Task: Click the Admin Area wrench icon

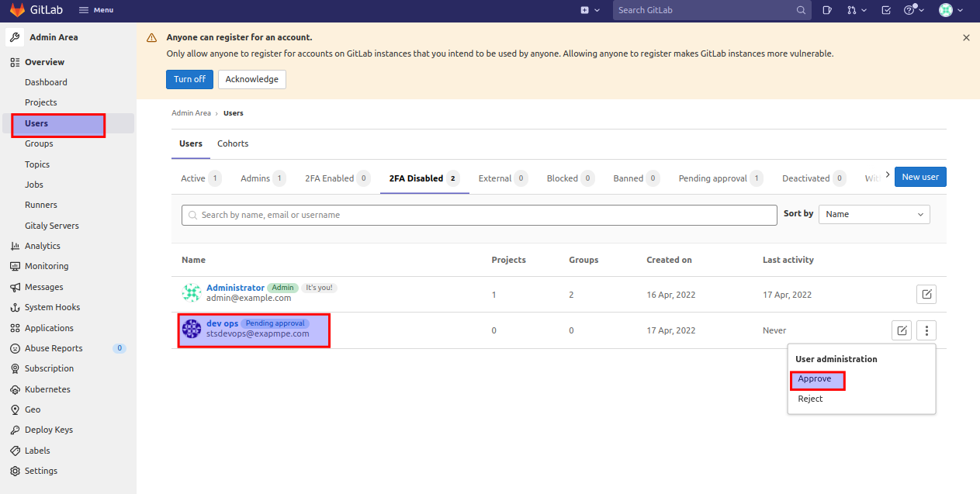Action: (x=15, y=37)
